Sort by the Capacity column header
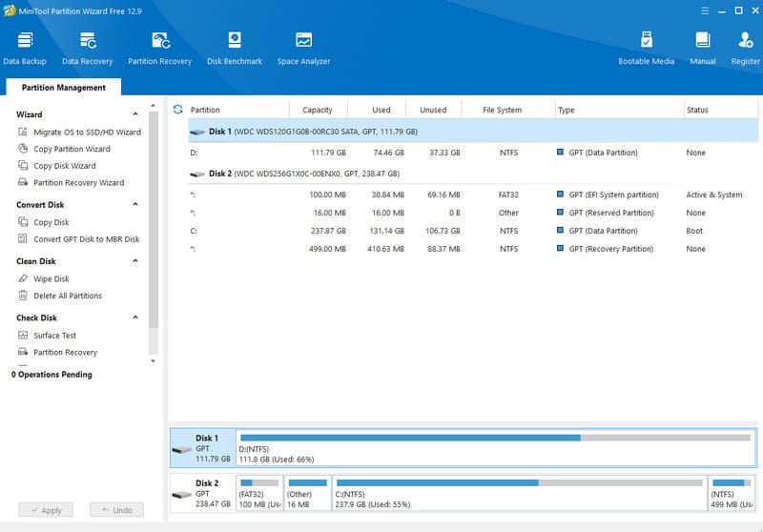 click(x=318, y=110)
